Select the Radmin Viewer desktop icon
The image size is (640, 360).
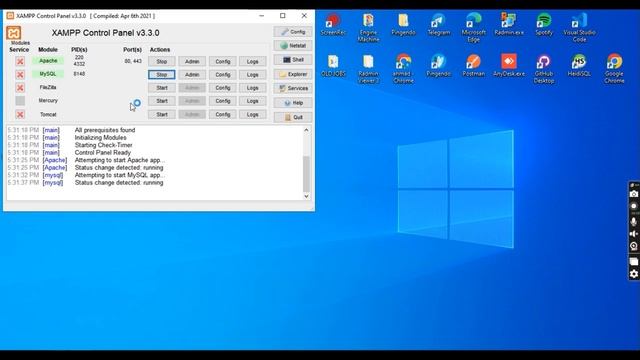click(368, 69)
